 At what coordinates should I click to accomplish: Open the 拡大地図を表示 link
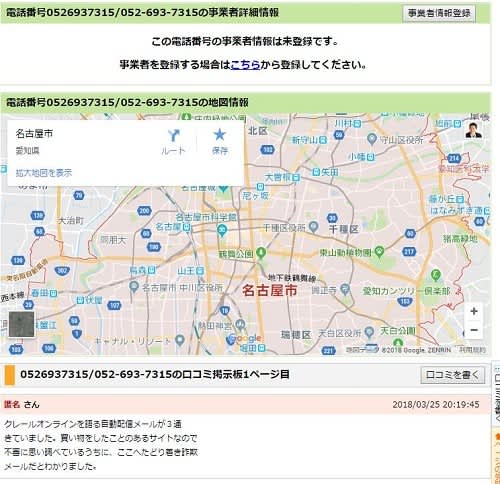click(44, 173)
